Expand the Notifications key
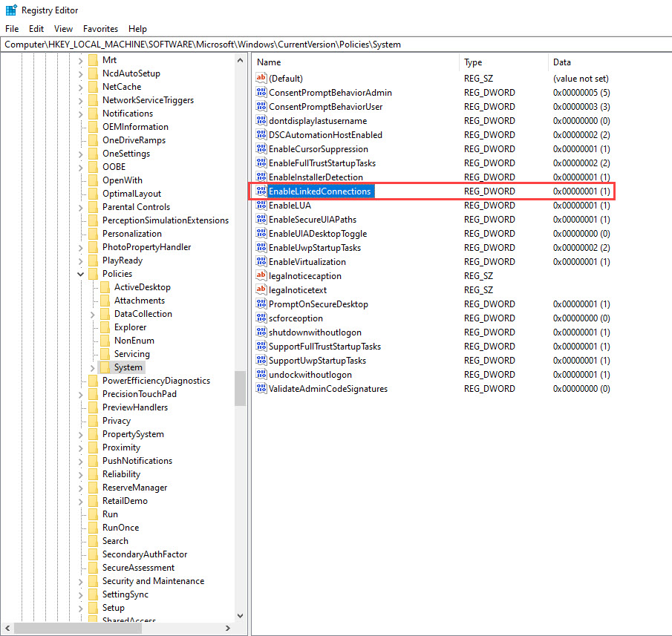This screenshot has height=636, width=672. [81, 114]
